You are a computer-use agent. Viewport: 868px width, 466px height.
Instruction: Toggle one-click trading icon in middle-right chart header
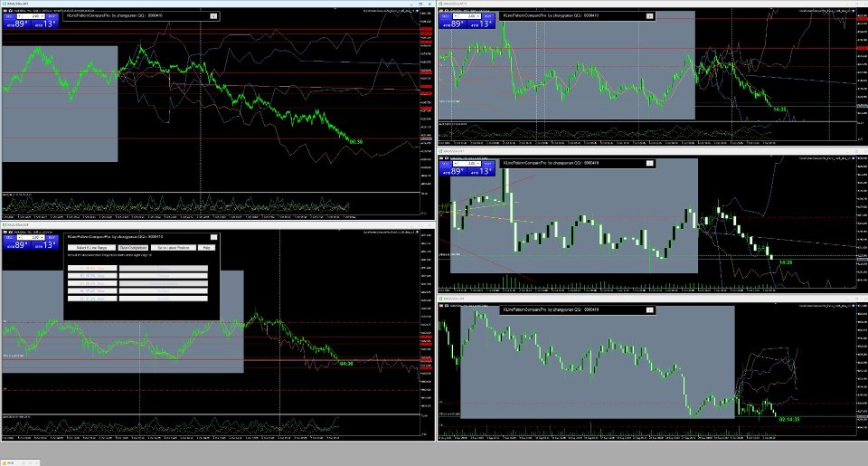[x=441, y=158]
